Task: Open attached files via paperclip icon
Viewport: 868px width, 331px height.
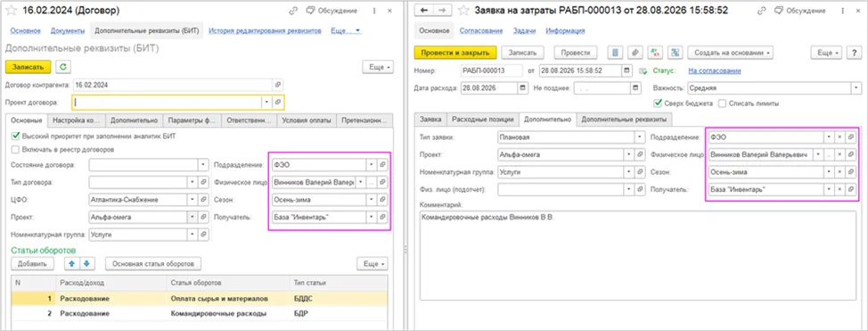Action: [x=635, y=53]
